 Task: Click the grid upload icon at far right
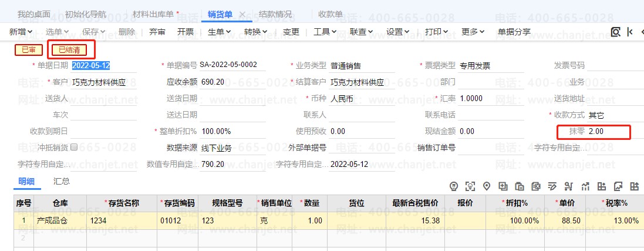pyautogui.click(x=635, y=186)
